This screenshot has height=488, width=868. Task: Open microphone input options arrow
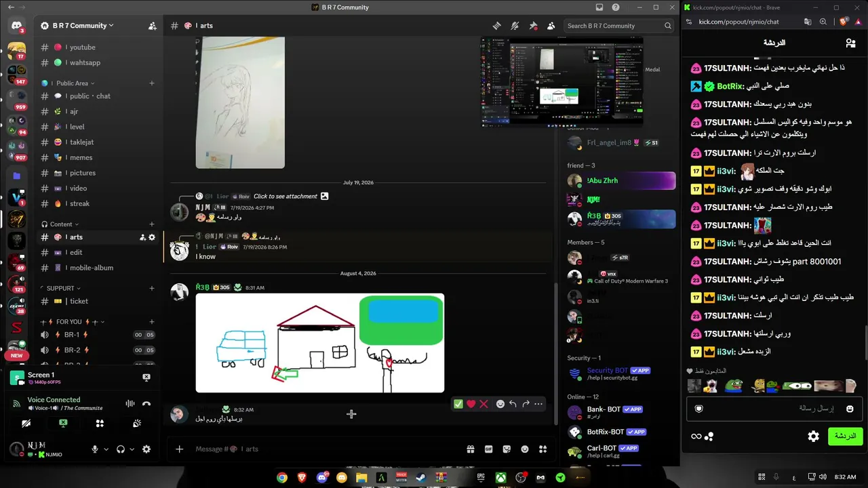click(x=106, y=449)
